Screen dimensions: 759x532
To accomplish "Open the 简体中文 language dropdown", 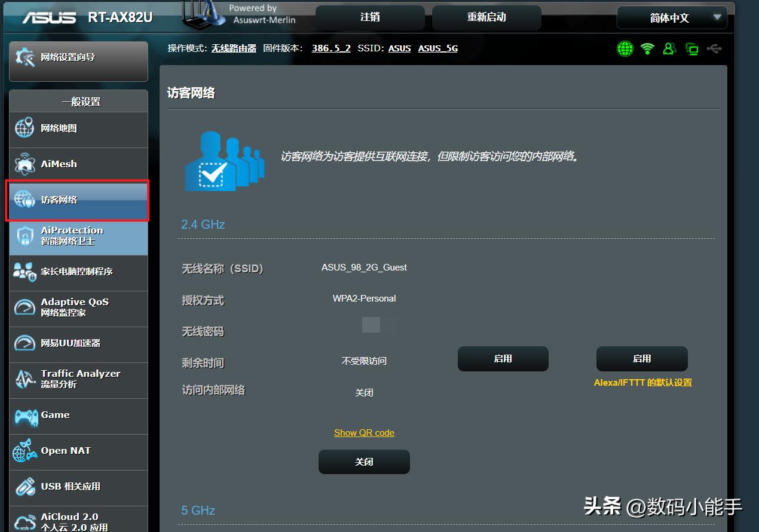I will (x=672, y=18).
